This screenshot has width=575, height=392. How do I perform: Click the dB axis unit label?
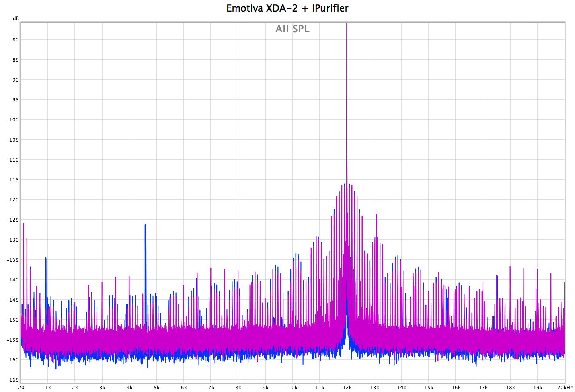point(16,18)
